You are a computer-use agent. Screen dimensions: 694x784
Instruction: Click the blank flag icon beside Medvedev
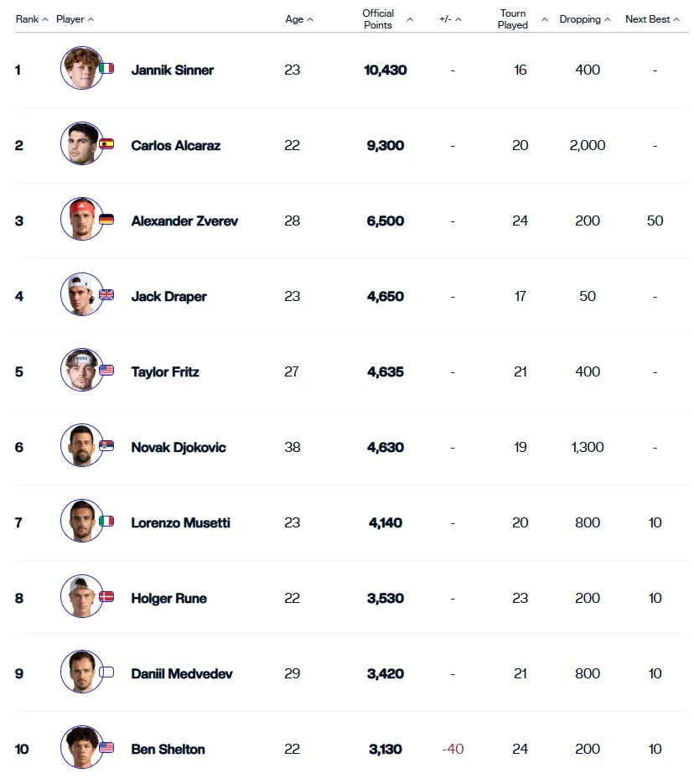[x=106, y=672]
